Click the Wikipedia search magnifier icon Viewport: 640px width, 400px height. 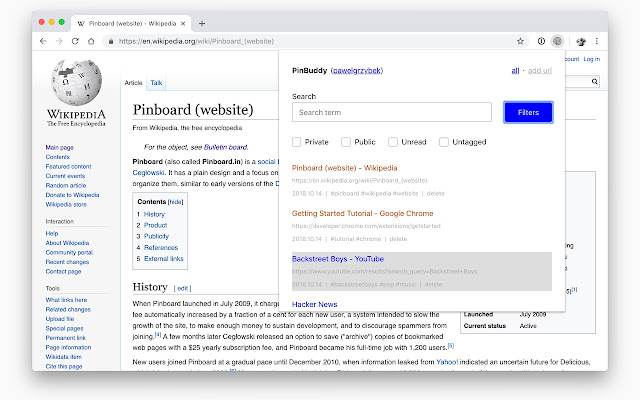click(595, 82)
